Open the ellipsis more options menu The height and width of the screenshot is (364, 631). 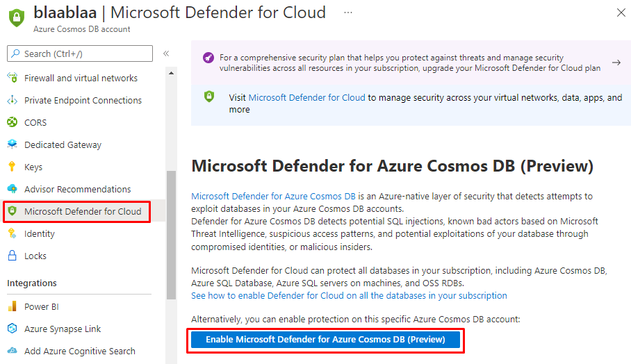pyautogui.click(x=347, y=13)
